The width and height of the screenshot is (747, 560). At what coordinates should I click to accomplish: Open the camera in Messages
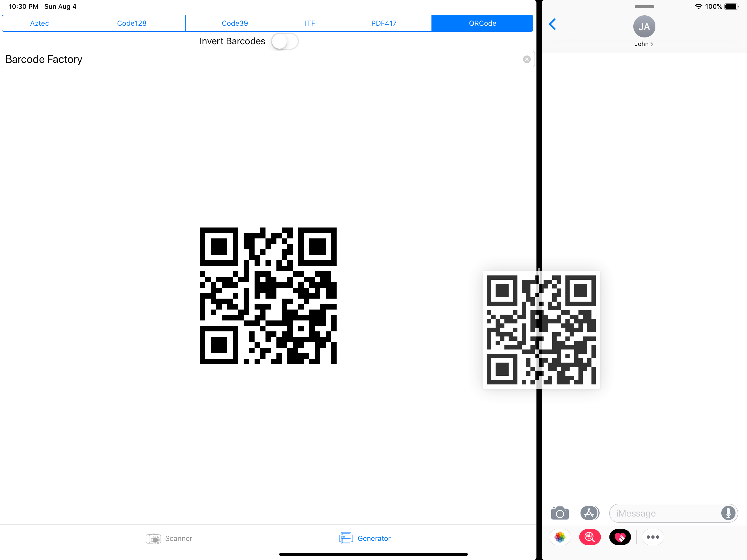[x=560, y=513]
